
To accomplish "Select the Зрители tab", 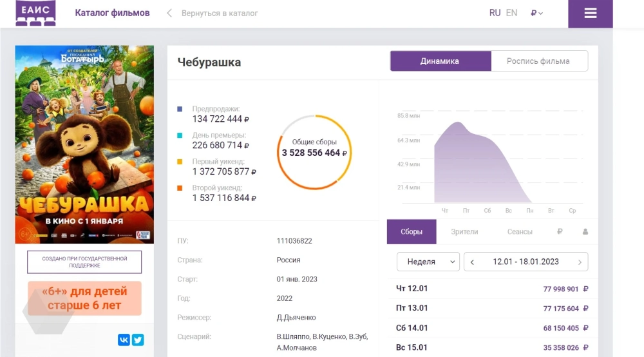I will click(464, 231).
